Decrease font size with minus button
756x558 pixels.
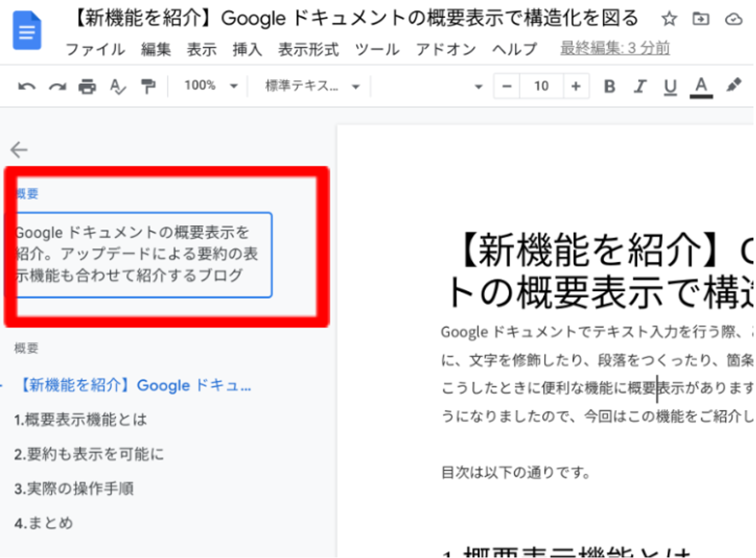point(507,86)
